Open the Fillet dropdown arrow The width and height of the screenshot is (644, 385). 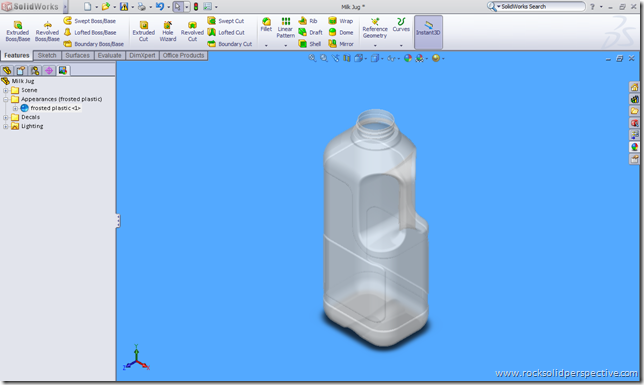pyautogui.click(x=266, y=45)
